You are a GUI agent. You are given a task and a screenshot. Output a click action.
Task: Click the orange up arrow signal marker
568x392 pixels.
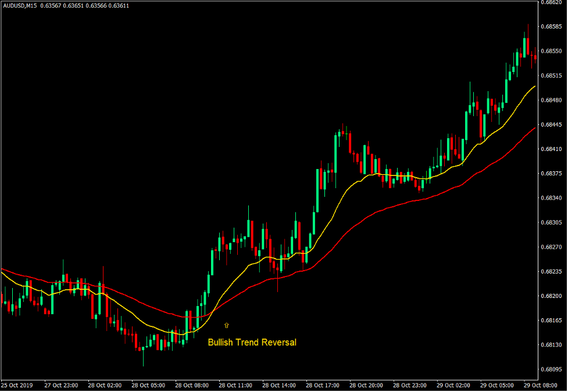pyautogui.click(x=226, y=326)
